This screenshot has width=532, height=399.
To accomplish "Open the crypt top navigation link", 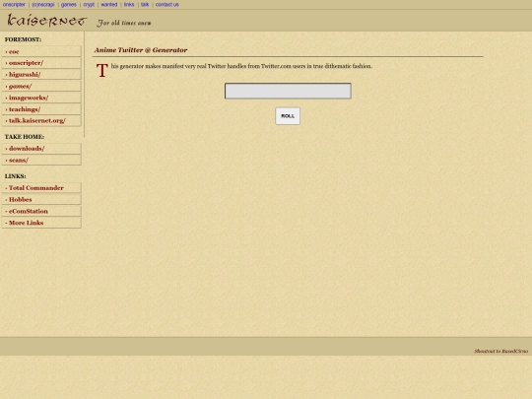I will coord(89,4).
